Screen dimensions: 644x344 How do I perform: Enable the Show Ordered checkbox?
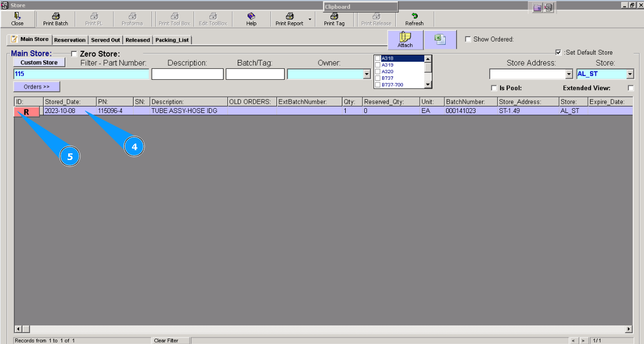[x=468, y=39]
